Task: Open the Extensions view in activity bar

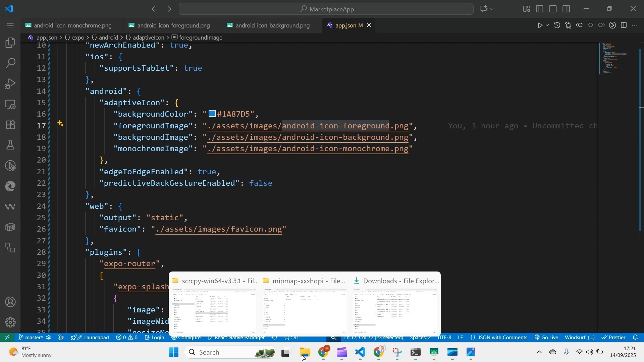Action: (10, 125)
